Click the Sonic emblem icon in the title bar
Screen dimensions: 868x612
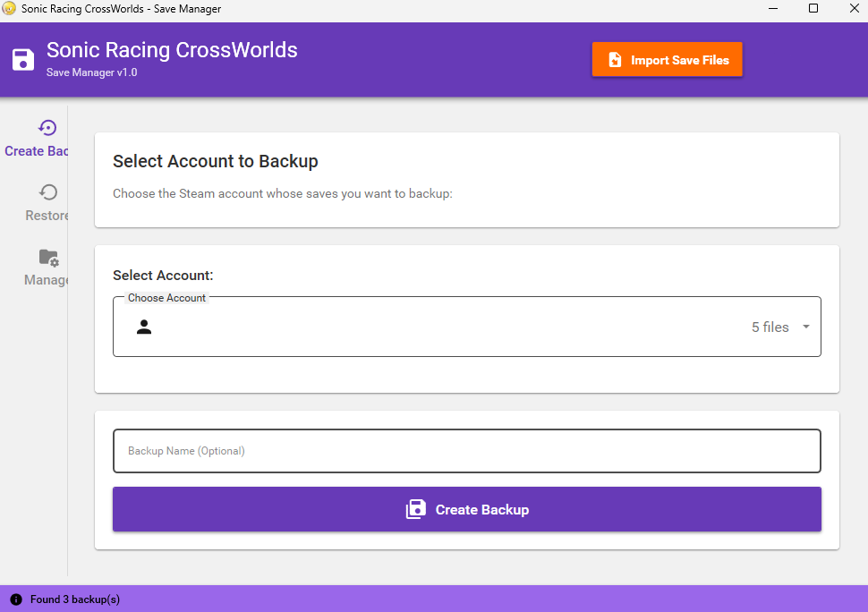pyautogui.click(x=9, y=9)
